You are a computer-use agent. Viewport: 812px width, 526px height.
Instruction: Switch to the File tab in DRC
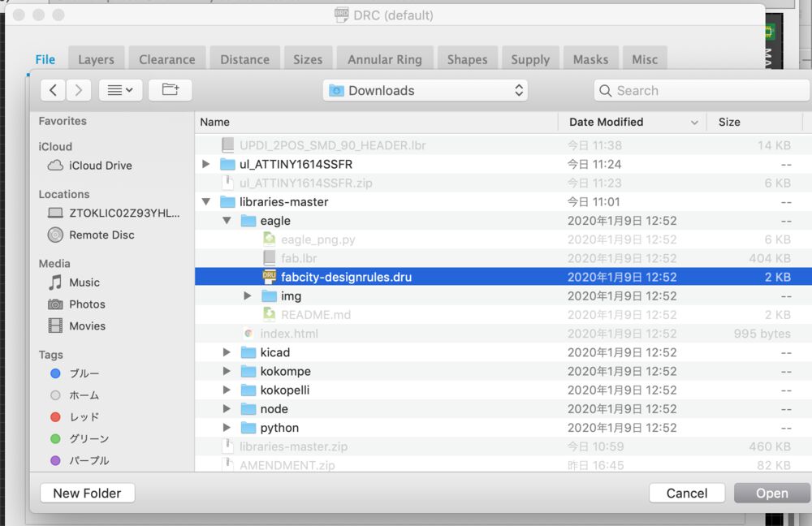[45, 59]
